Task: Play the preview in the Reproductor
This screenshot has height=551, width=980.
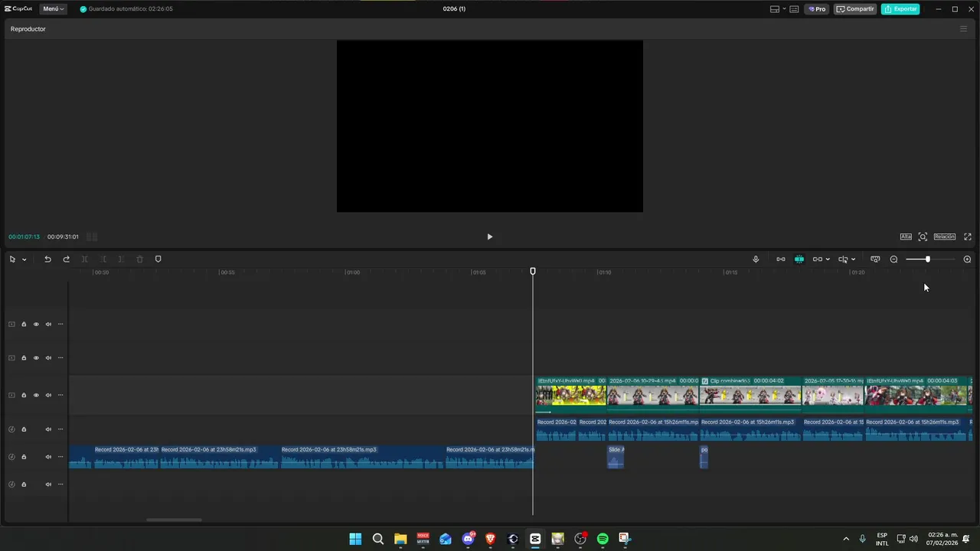Action: click(x=490, y=236)
